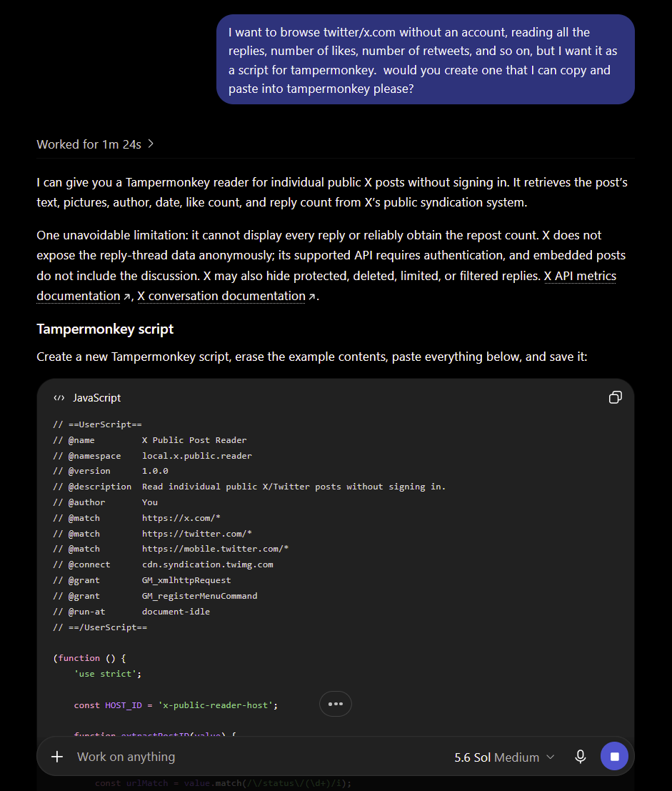Click the Tampermonkey script heading

click(105, 329)
